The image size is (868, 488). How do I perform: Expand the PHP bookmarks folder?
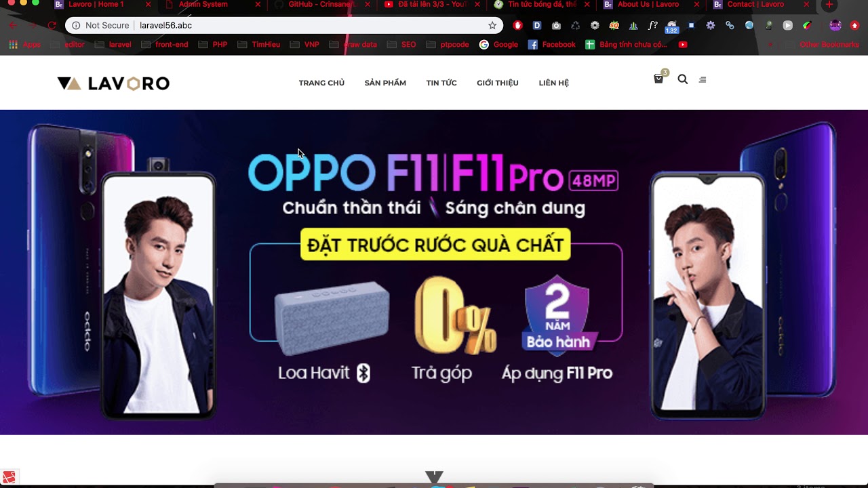click(213, 45)
